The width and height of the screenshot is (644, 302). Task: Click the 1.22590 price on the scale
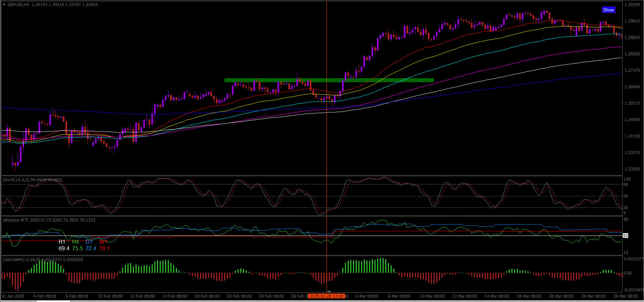632,169
